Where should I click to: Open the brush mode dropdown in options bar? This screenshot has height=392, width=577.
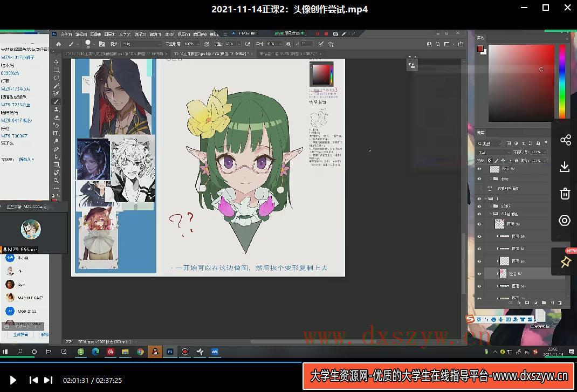point(142,44)
